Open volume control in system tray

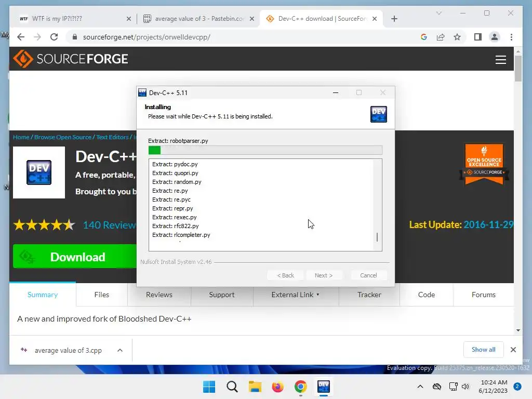click(x=465, y=387)
